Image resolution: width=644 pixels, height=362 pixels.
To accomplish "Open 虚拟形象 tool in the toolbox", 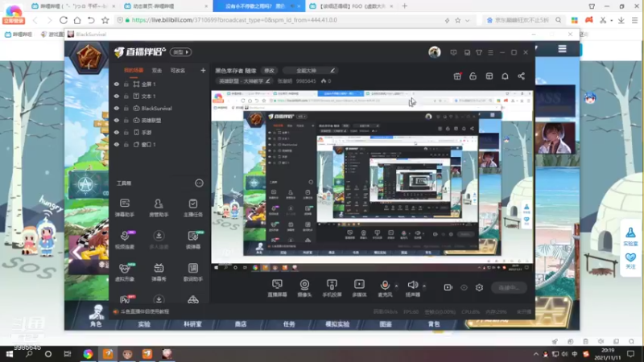I will click(125, 272).
